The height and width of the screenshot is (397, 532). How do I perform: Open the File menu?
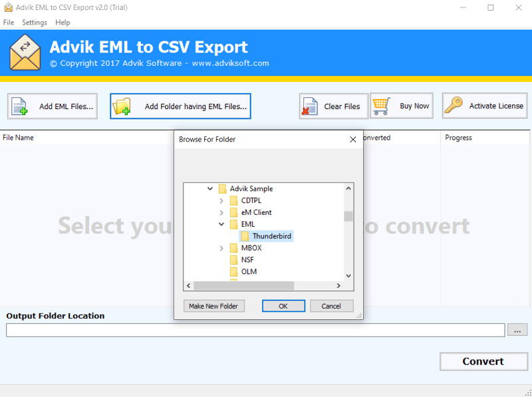9,23
